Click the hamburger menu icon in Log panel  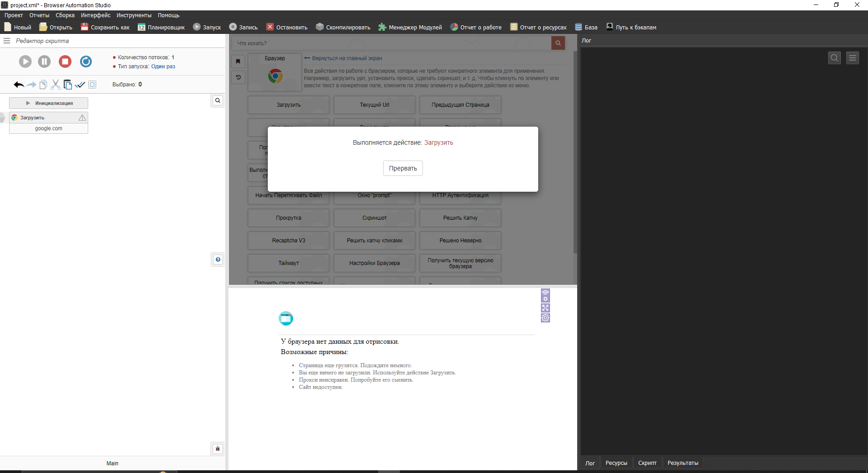pos(853,58)
